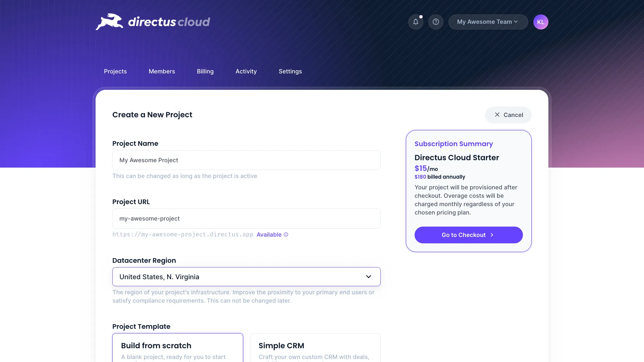The height and width of the screenshot is (362, 644).
Task: Click Go to Checkout button
Action: 468,235
